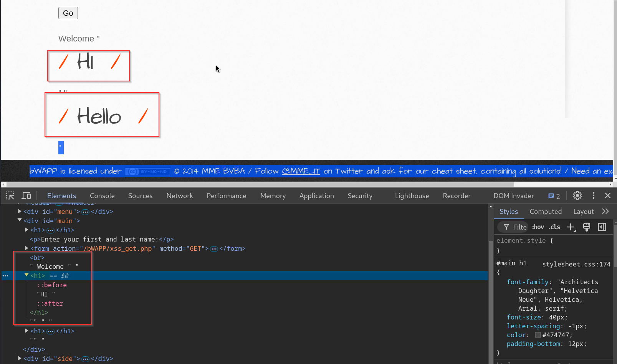This screenshot has width=617, height=364.
Task: Click the new style rule plus icon
Action: click(571, 227)
